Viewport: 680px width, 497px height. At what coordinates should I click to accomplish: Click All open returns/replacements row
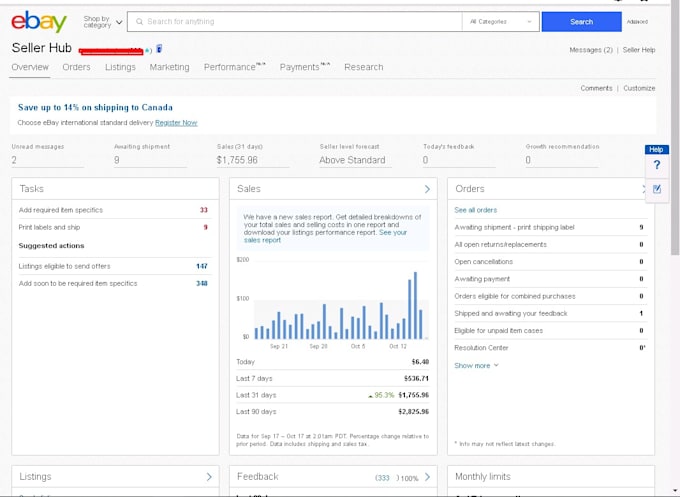pyautogui.click(x=549, y=245)
